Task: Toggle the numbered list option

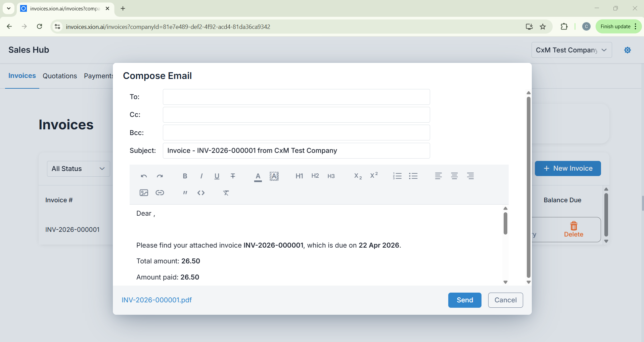Action: click(397, 176)
